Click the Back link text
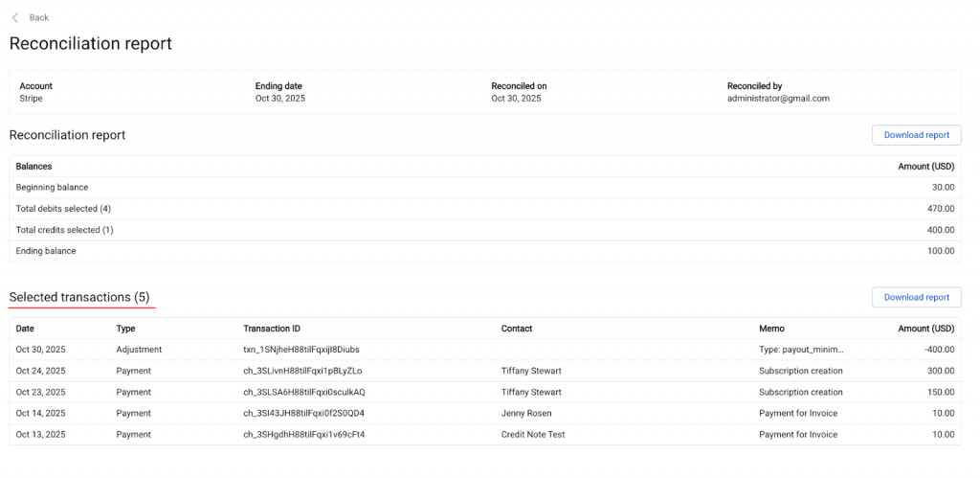 39,17
